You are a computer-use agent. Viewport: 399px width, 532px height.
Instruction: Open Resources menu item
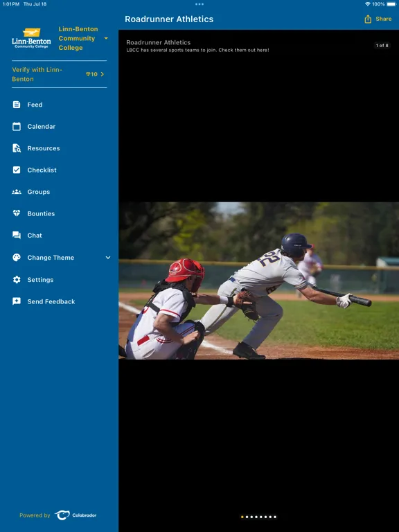pyautogui.click(x=44, y=148)
